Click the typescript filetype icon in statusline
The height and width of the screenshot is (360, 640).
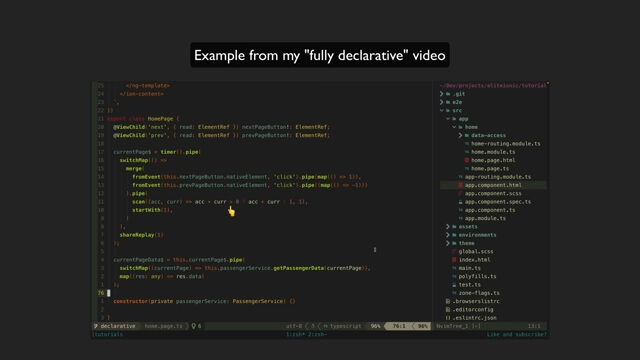pos(326,326)
